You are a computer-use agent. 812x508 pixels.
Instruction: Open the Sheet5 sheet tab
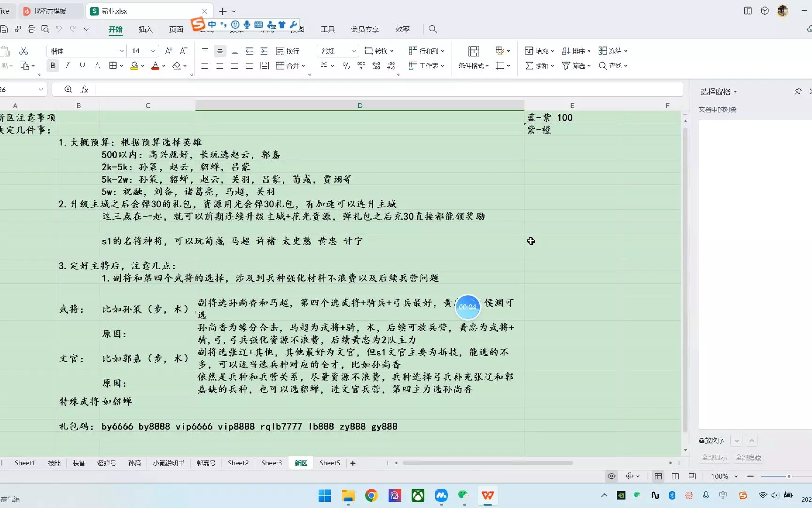[x=330, y=463]
